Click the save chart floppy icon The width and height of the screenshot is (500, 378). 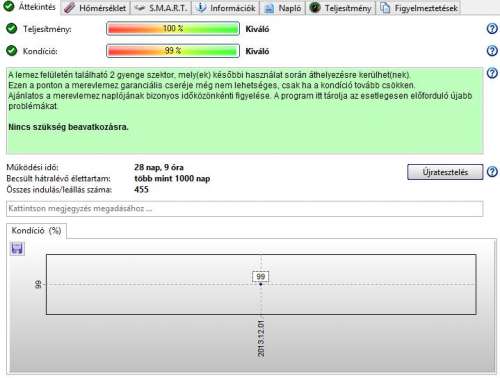17,249
